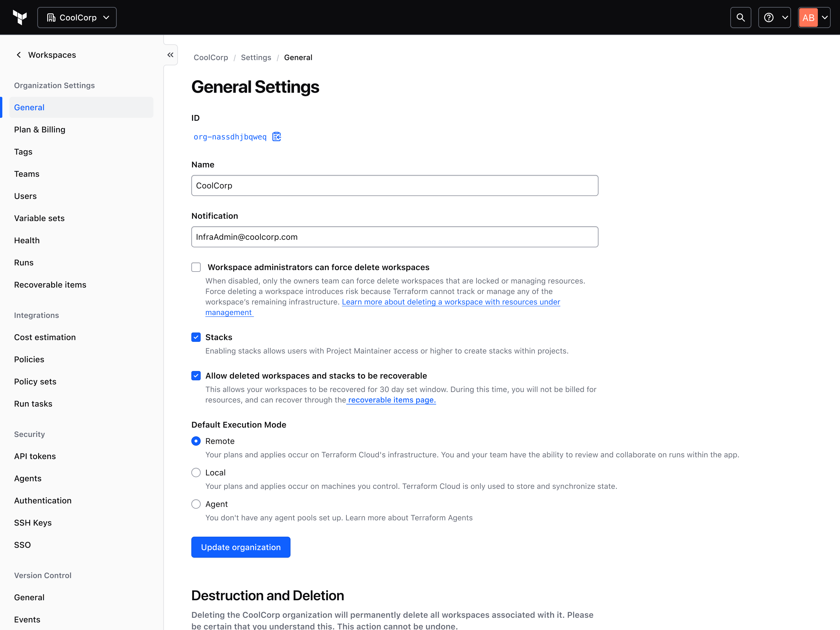Select the Agent execution mode radio
Screen dimensions: 840x630
(x=196, y=504)
